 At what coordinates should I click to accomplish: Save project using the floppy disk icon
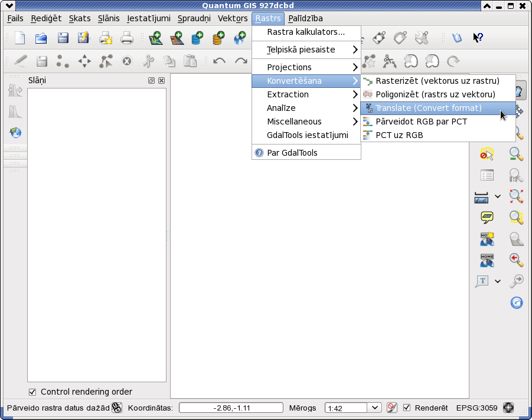63,38
